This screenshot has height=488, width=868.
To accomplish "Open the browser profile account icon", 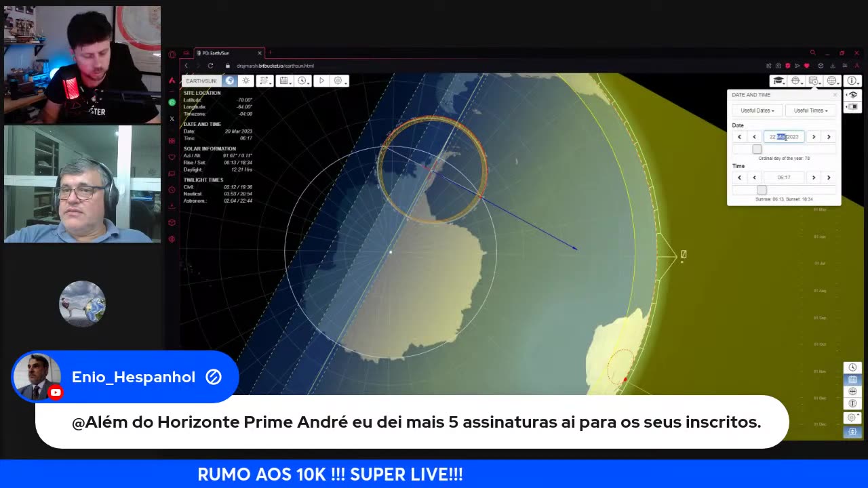I will tap(857, 66).
